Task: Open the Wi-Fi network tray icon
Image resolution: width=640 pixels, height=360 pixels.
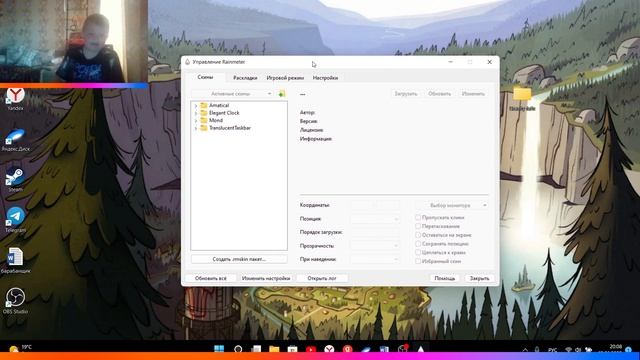Action: pos(568,350)
